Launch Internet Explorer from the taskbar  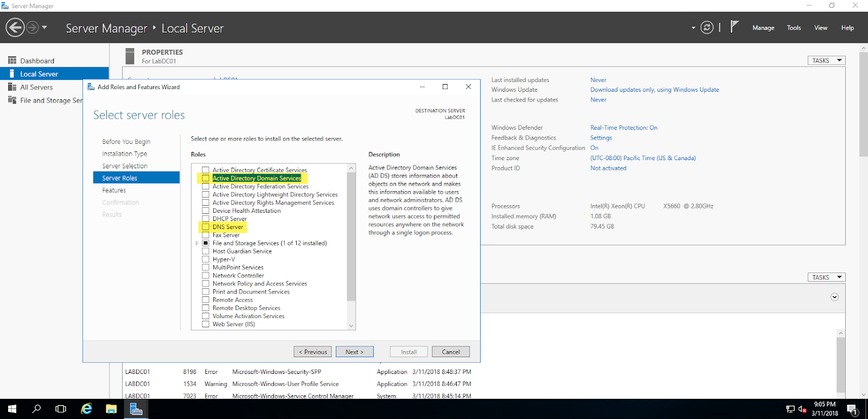pyautogui.click(x=86, y=409)
